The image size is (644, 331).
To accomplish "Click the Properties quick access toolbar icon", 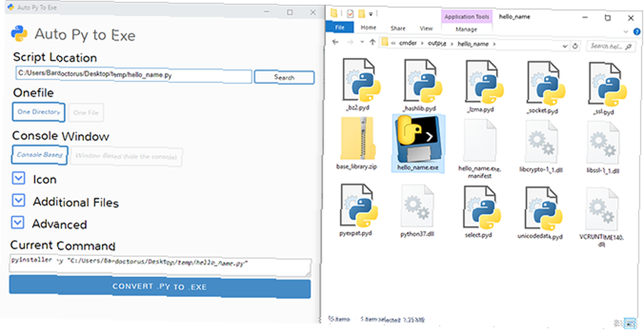I will (x=350, y=14).
